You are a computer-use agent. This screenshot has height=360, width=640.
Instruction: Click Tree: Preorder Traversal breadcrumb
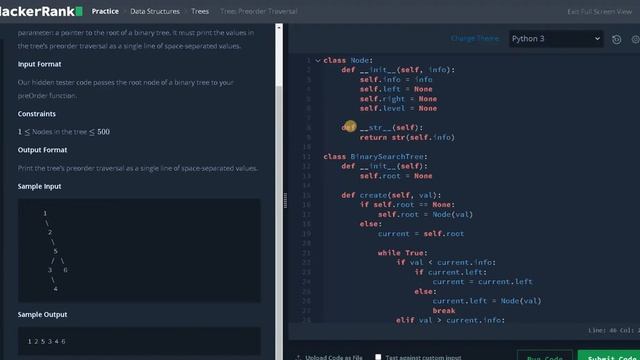point(259,11)
